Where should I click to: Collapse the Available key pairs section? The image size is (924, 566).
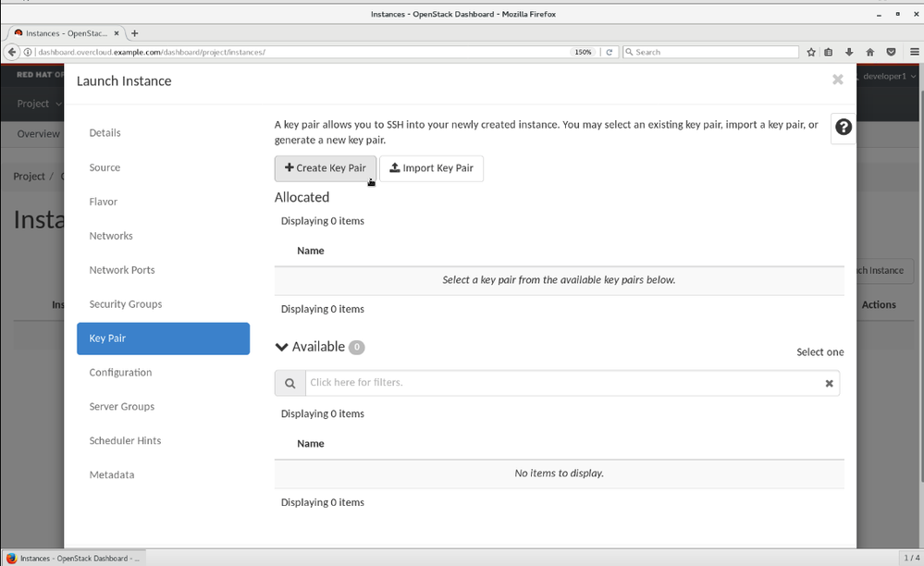point(282,347)
